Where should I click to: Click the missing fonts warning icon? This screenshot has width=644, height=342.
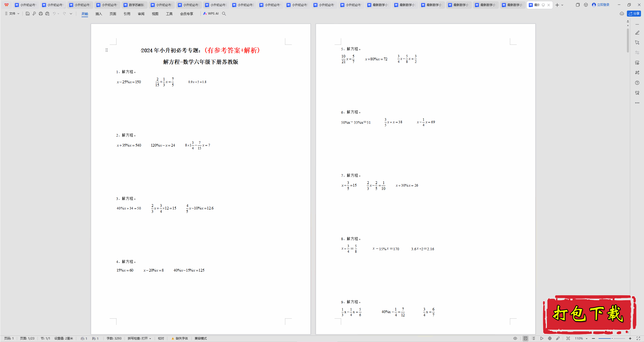point(173,338)
